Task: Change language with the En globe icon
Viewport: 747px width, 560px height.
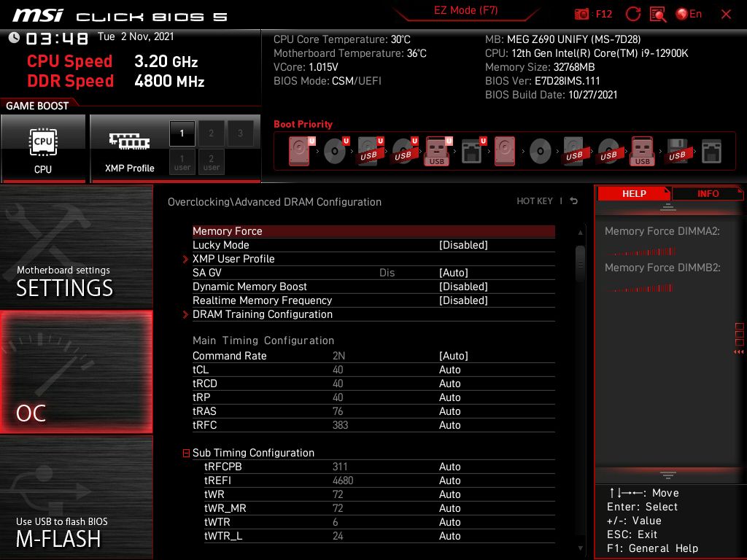Action: click(689, 14)
